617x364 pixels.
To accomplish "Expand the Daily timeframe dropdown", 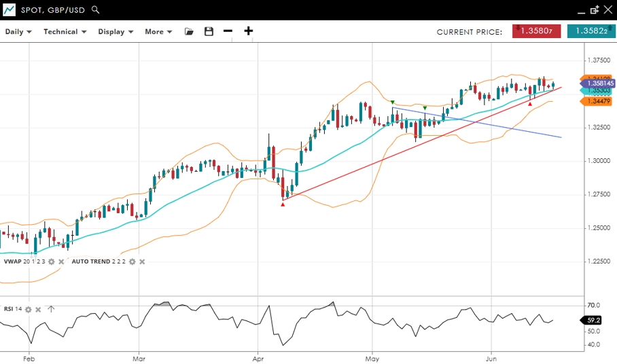I will coord(18,31).
